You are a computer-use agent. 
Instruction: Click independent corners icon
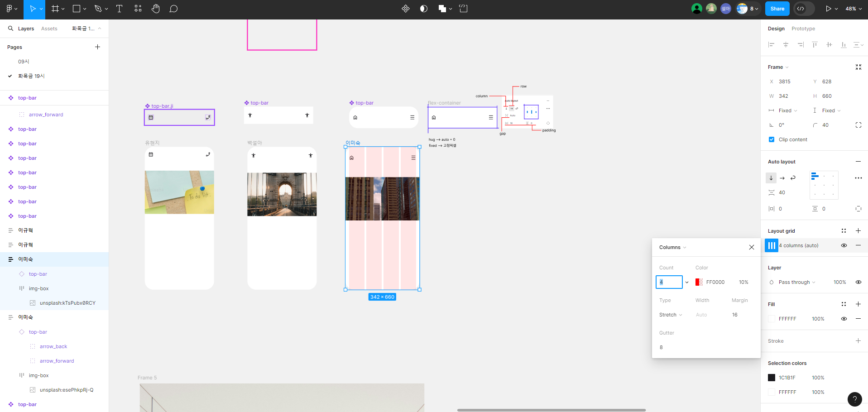point(858,125)
